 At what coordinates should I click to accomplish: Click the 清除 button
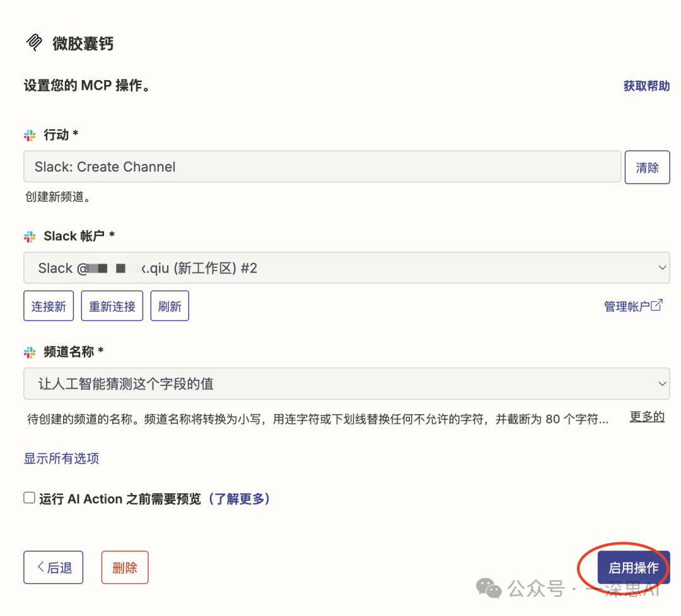point(647,167)
